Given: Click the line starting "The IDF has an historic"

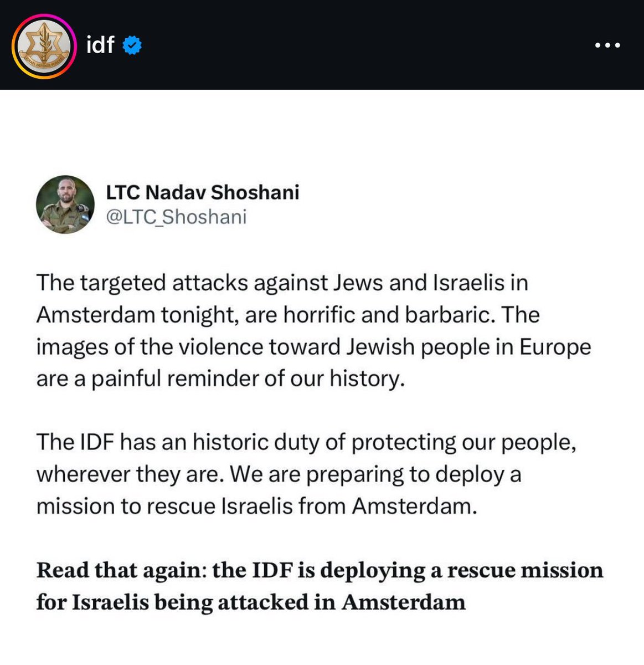Looking at the screenshot, I should [306, 442].
